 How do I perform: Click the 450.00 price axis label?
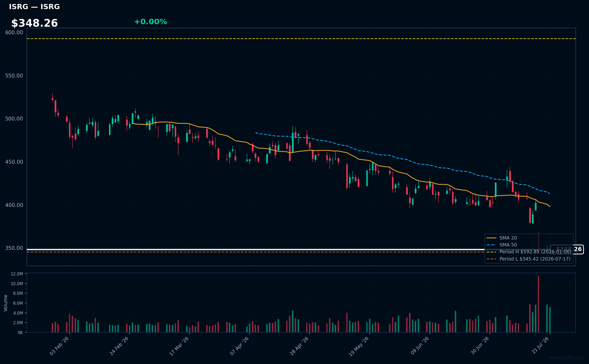[14, 162]
